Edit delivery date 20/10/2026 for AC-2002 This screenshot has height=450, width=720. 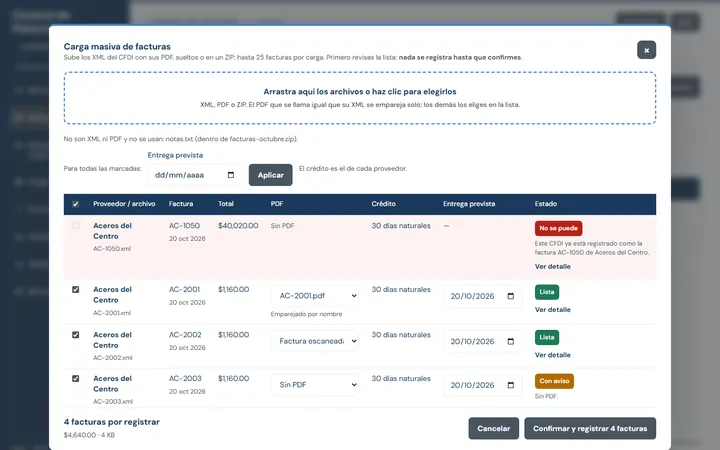[x=482, y=341]
